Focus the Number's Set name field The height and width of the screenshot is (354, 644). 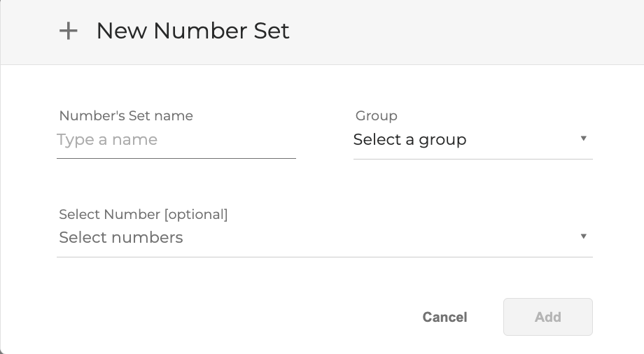(x=176, y=141)
